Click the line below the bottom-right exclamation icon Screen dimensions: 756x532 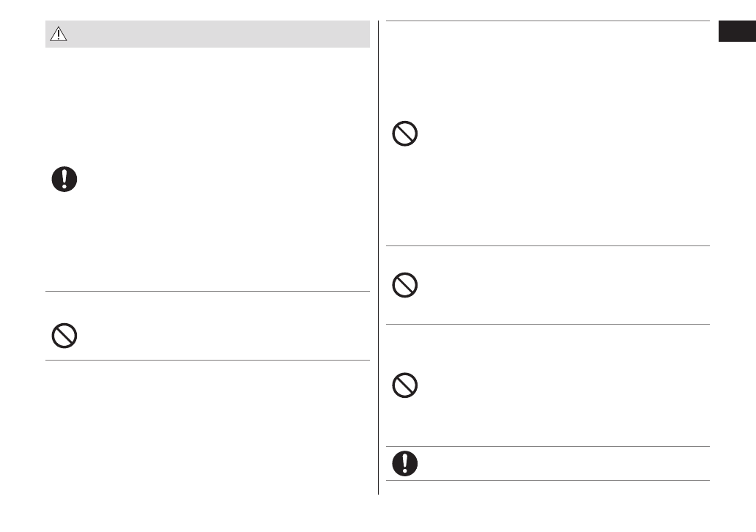point(547,481)
